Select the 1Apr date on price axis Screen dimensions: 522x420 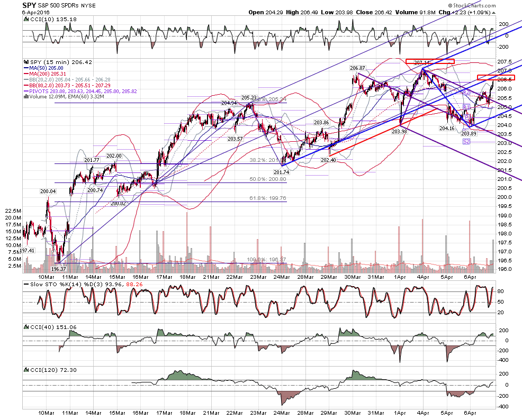(x=400, y=277)
